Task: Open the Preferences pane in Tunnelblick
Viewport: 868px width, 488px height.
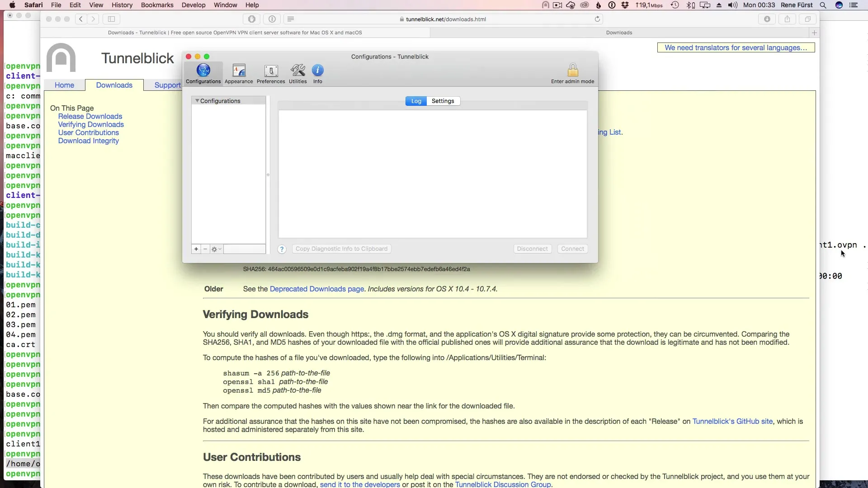Action: (x=271, y=74)
